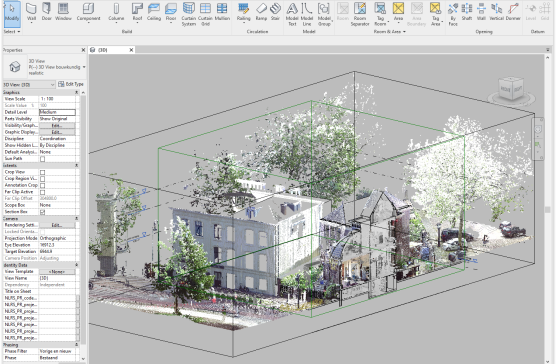
Task: Activate the Component tool
Action: [88, 12]
